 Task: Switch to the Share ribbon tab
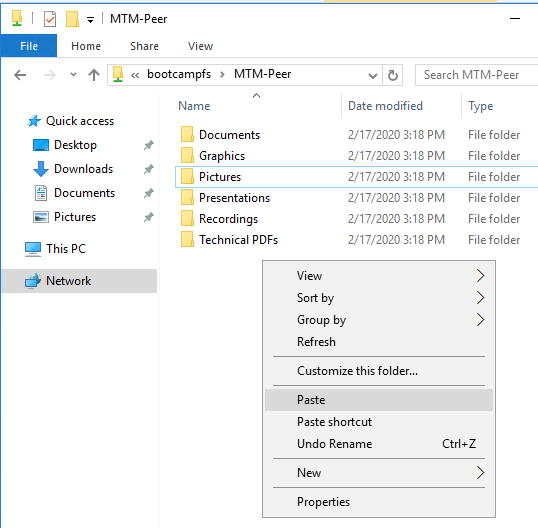tap(144, 46)
